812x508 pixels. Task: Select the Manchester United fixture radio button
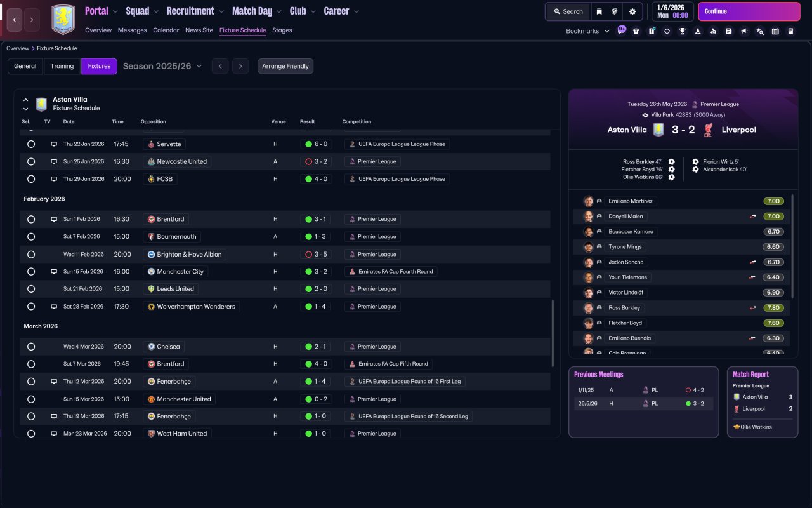(x=31, y=399)
